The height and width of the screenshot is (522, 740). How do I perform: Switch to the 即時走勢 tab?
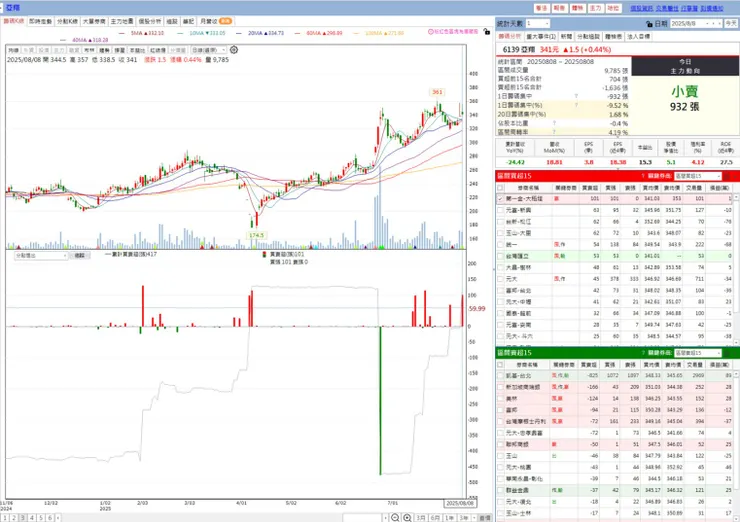coord(40,21)
